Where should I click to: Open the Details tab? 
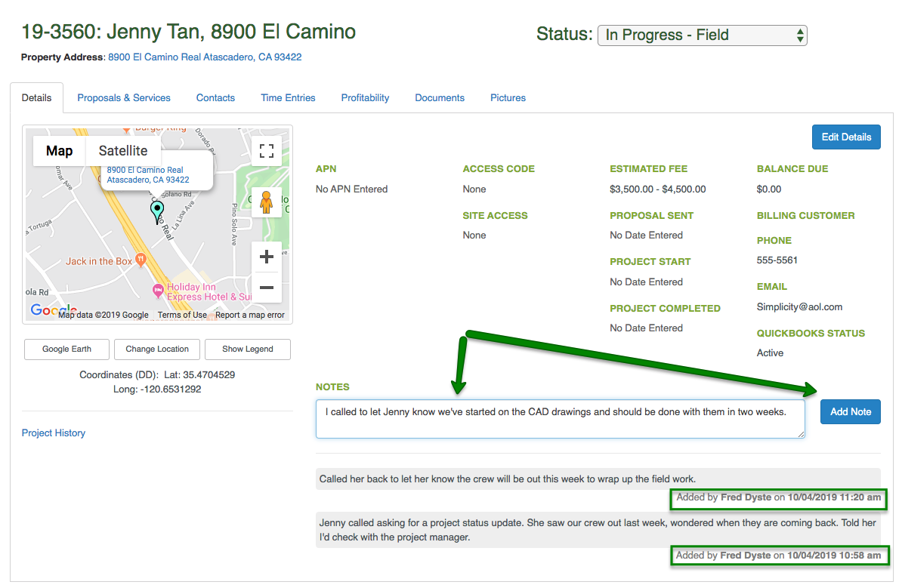coord(37,97)
